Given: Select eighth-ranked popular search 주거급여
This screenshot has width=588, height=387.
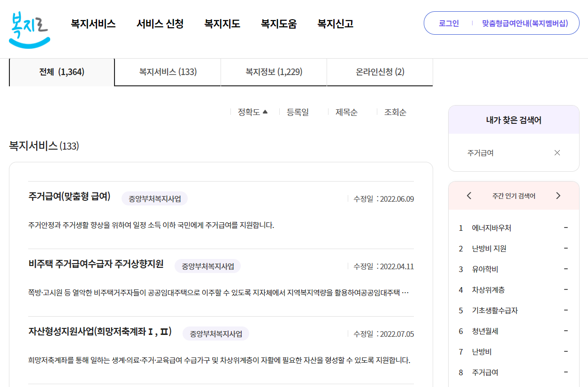Looking at the screenshot, I should tap(485, 372).
